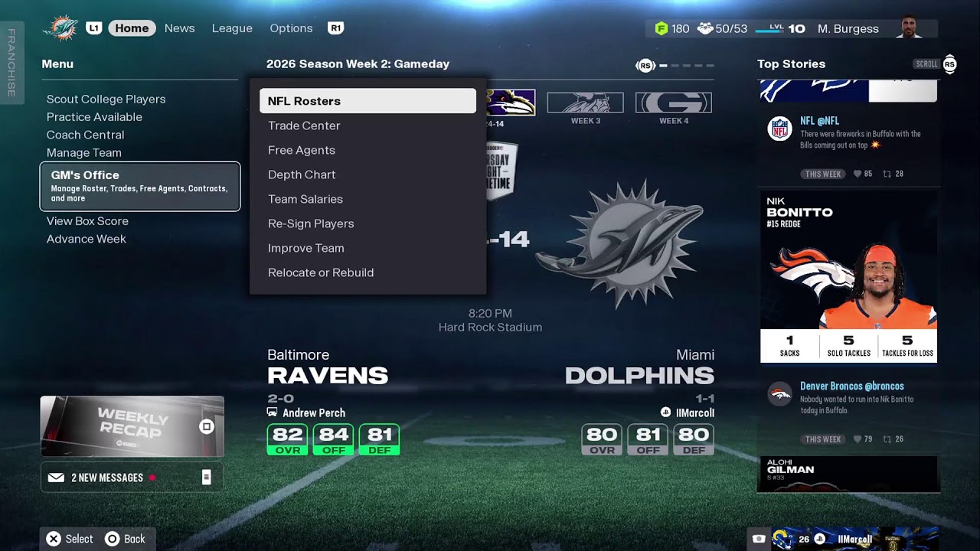The width and height of the screenshot is (980, 551).
Task: Click the Ravens 82 OVR rating badge
Action: tap(287, 439)
